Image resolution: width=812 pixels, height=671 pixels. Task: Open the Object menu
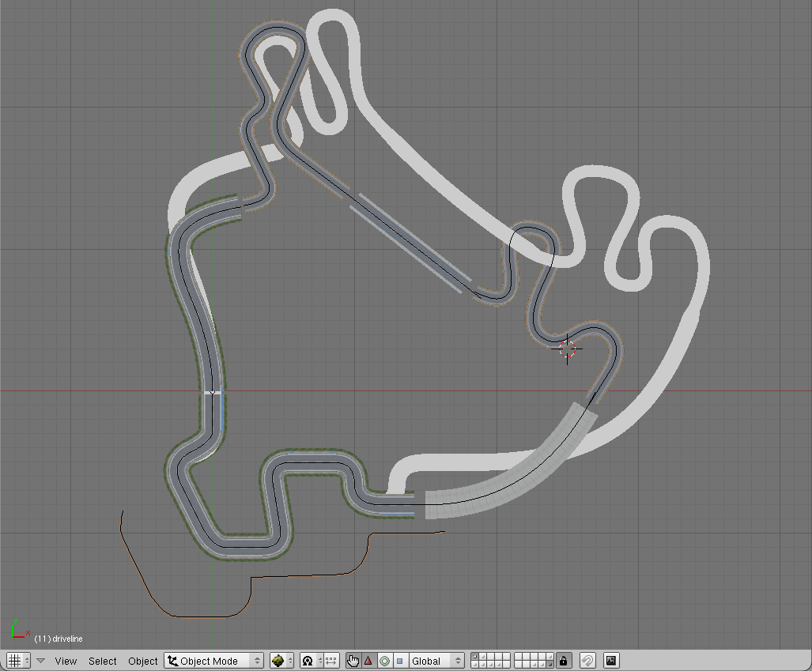(x=143, y=661)
